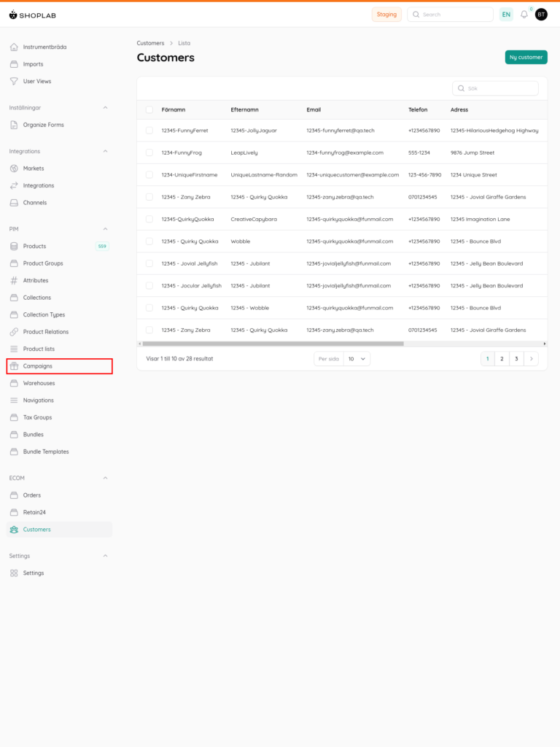Open the BT user avatar
The width and height of the screenshot is (560, 747).
pyautogui.click(x=541, y=15)
